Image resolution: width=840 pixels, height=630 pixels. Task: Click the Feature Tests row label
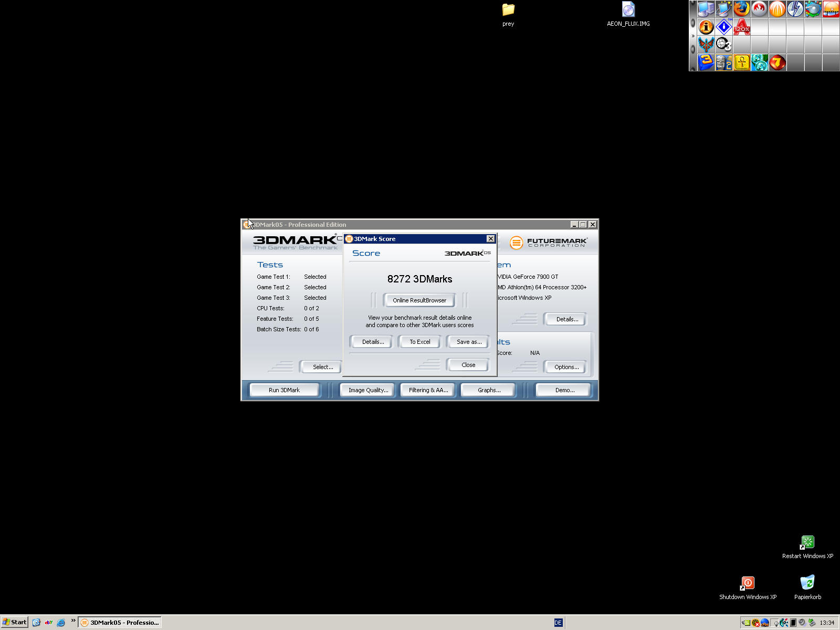[x=275, y=319]
